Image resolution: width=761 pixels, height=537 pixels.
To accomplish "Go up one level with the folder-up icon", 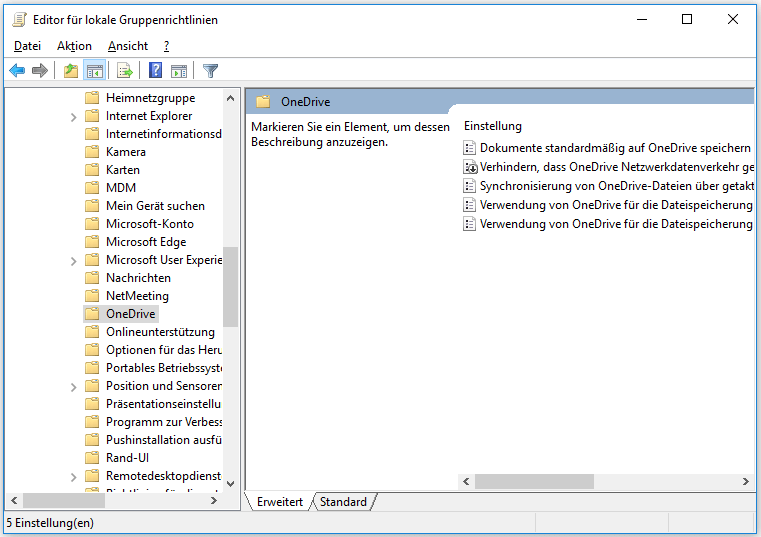I will (71, 71).
